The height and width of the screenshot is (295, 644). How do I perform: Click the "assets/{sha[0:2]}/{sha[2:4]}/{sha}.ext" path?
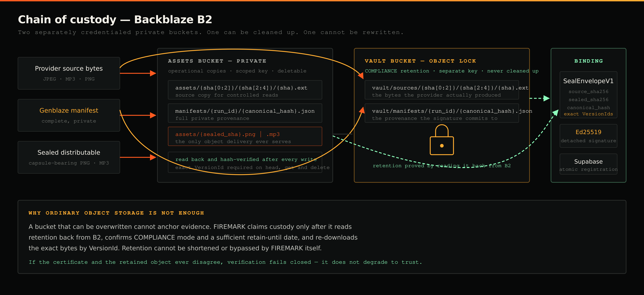pos(241,88)
